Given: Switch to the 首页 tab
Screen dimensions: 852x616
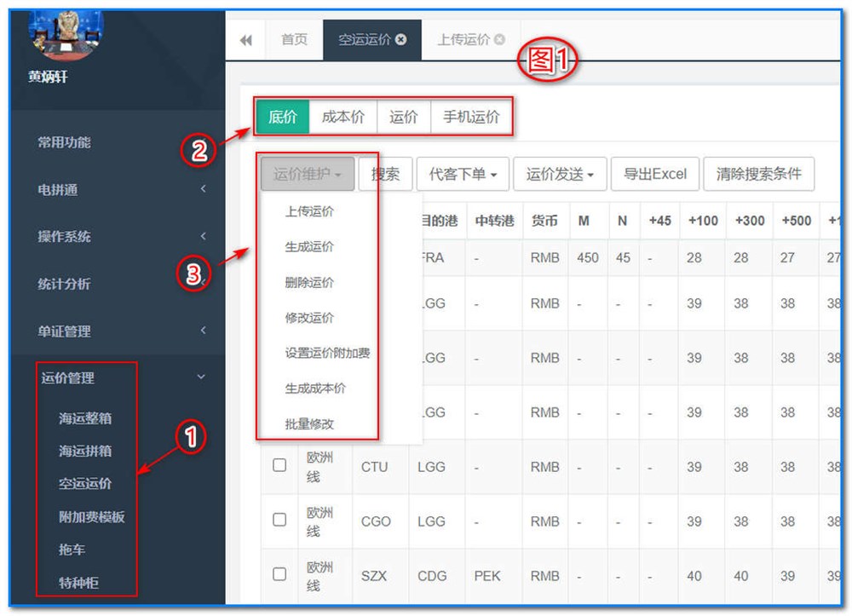Looking at the screenshot, I should (293, 39).
